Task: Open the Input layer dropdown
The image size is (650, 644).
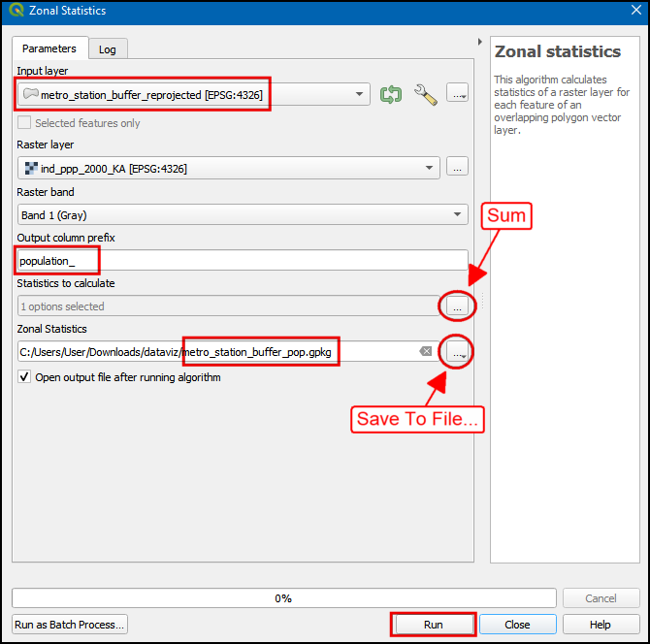Action: tap(194, 94)
